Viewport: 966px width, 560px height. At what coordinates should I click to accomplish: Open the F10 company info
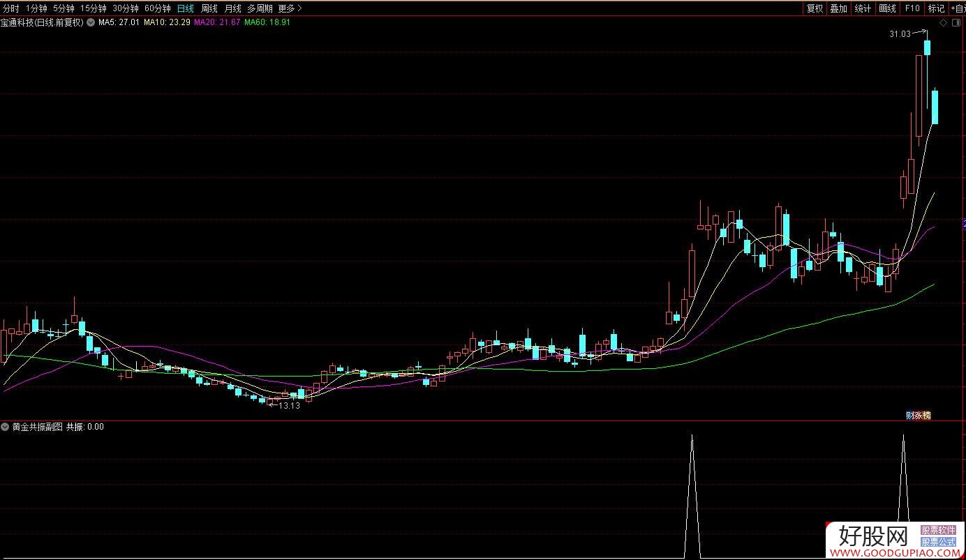tap(912, 8)
